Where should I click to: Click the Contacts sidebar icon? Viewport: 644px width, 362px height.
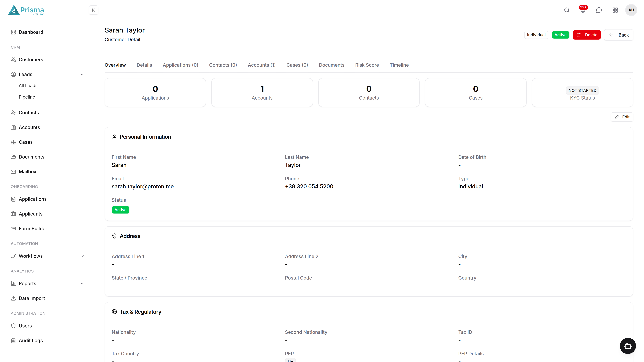[13, 113]
